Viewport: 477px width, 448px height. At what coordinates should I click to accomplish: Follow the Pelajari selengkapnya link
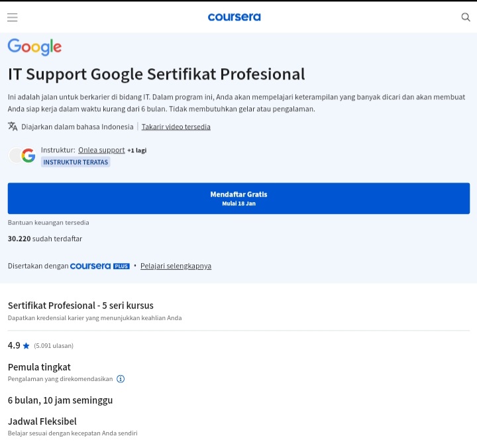(176, 266)
